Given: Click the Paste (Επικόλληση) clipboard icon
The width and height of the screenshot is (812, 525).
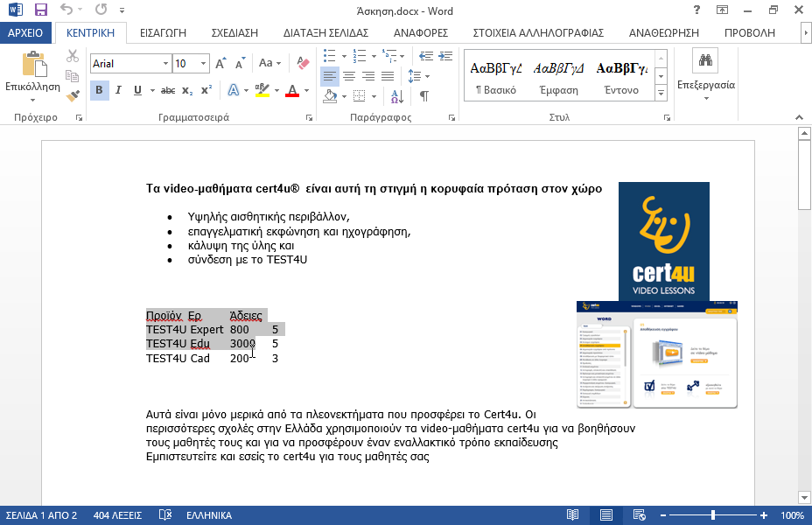Looking at the screenshot, I should (x=33, y=64).
